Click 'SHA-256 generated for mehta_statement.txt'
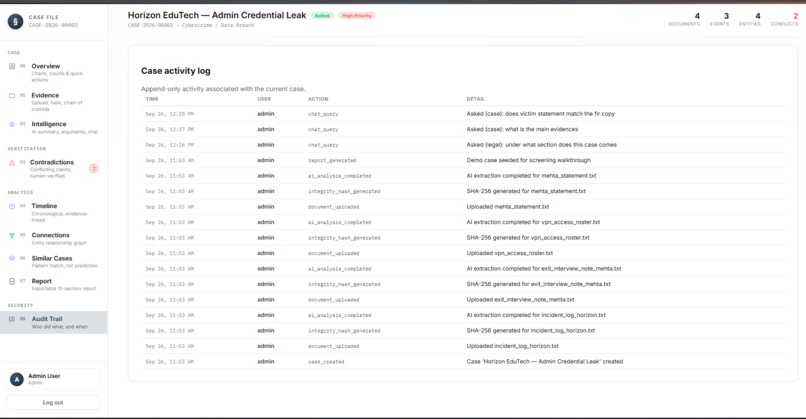Image resolution: width=806 pixels, height=419 pixels. click(526, 191)
